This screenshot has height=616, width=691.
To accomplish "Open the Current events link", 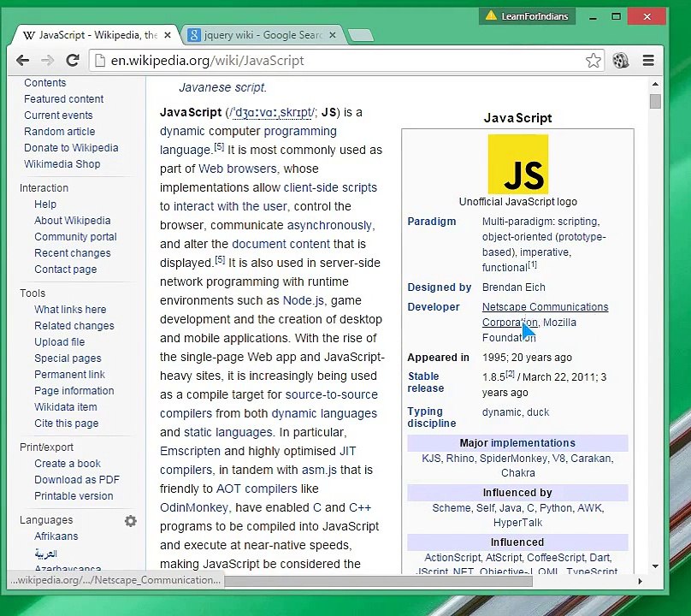I will click(x=59, y=115).
